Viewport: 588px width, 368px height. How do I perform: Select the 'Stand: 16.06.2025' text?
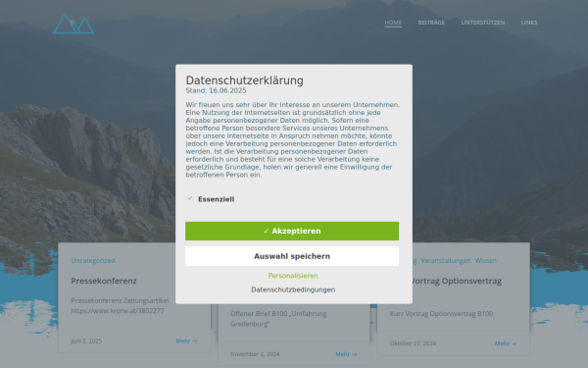click(x=216, y=90)
